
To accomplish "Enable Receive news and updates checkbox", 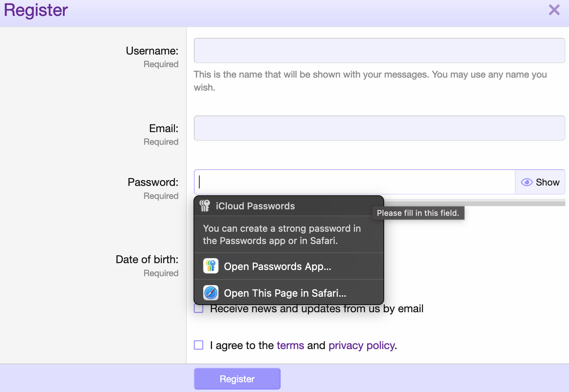I will (199, 309).
